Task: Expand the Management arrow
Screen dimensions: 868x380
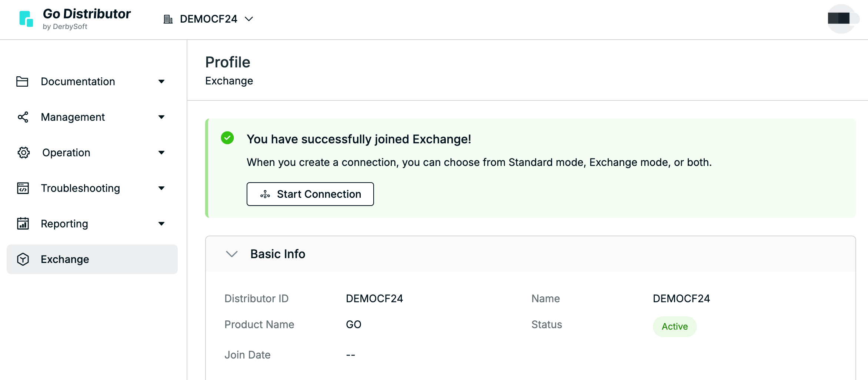Action: pos(161,117)
